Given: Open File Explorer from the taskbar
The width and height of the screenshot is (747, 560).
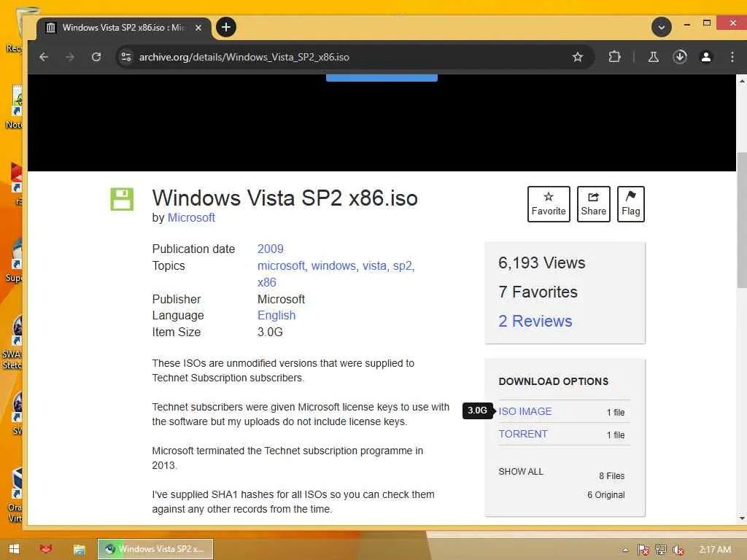Looking at the screenshot, I should coord(79,549).
